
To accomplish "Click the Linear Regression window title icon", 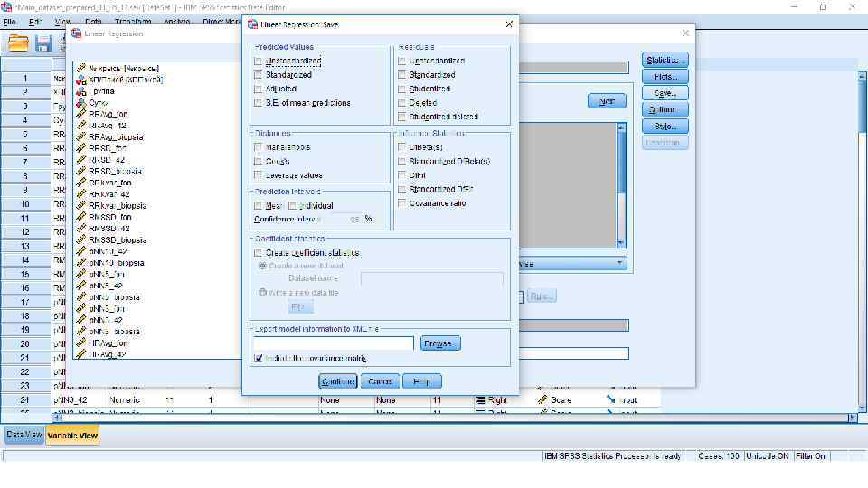I will (x=76, y=33).
